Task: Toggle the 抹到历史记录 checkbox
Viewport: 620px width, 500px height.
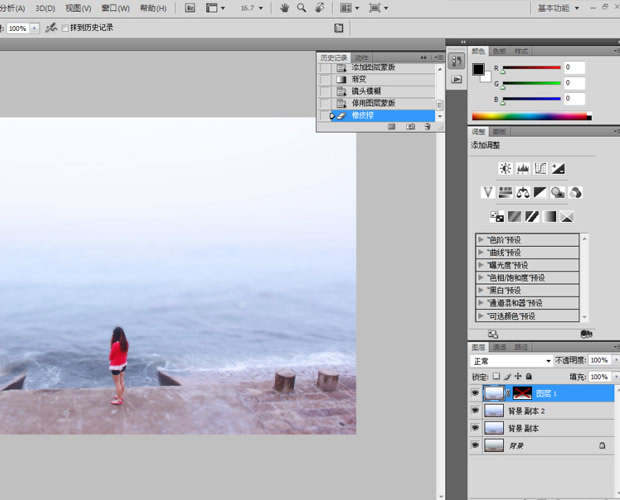Action: click(65, 28)
